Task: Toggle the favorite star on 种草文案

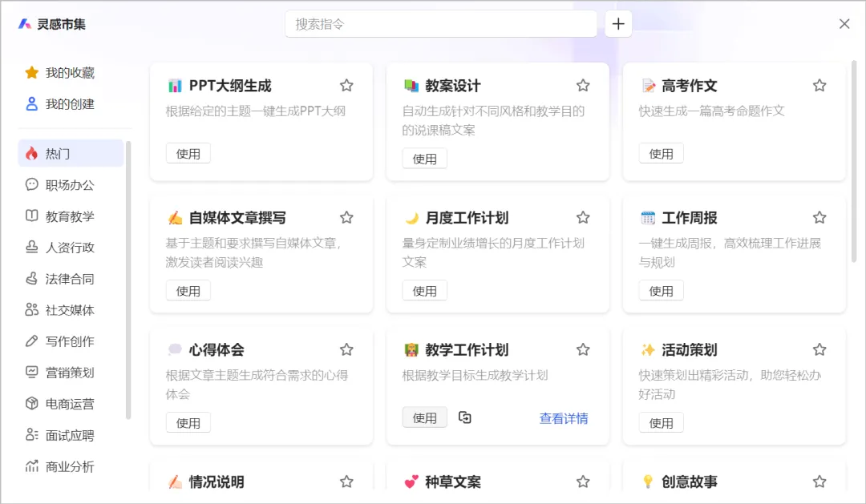Action: pos(583,482)
